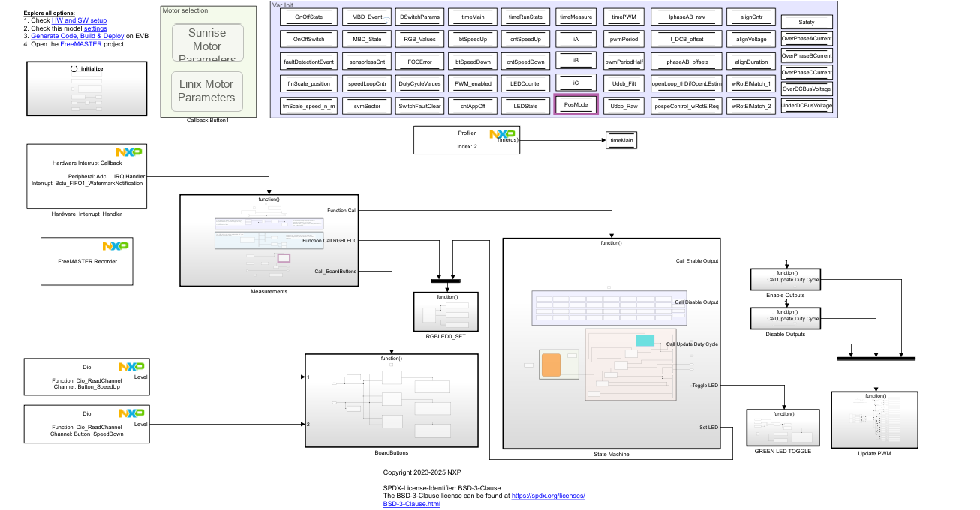
Task: Select the NXP logo on Dio Button_SpeedUp block
Action: click(132, 367)
